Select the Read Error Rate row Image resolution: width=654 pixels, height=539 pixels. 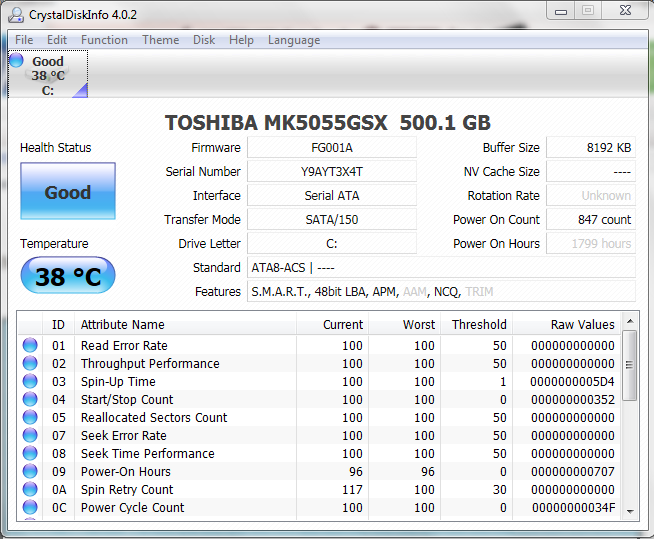tap(319, 345)
